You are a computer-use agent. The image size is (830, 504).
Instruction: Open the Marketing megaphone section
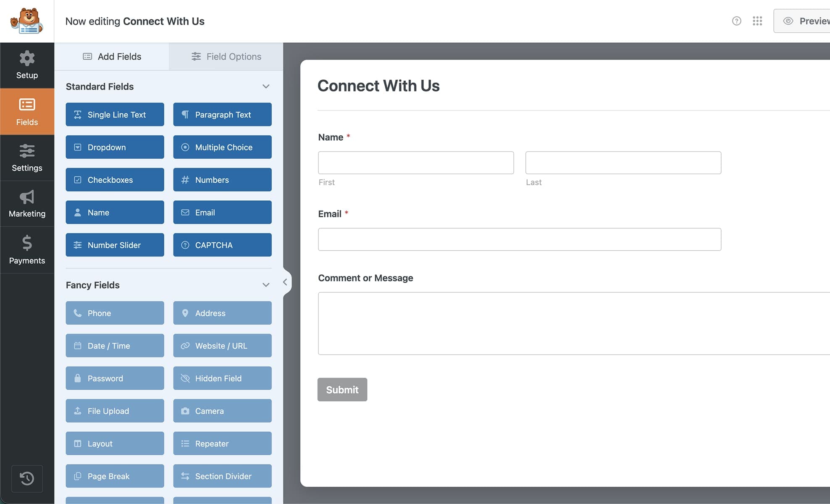point(27,204)
